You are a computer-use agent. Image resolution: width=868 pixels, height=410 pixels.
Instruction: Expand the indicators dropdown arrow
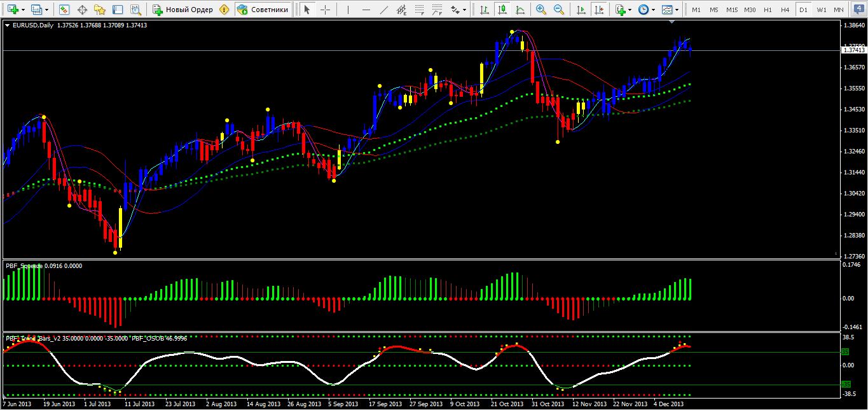pyautogui.click(x=630, y=10)
